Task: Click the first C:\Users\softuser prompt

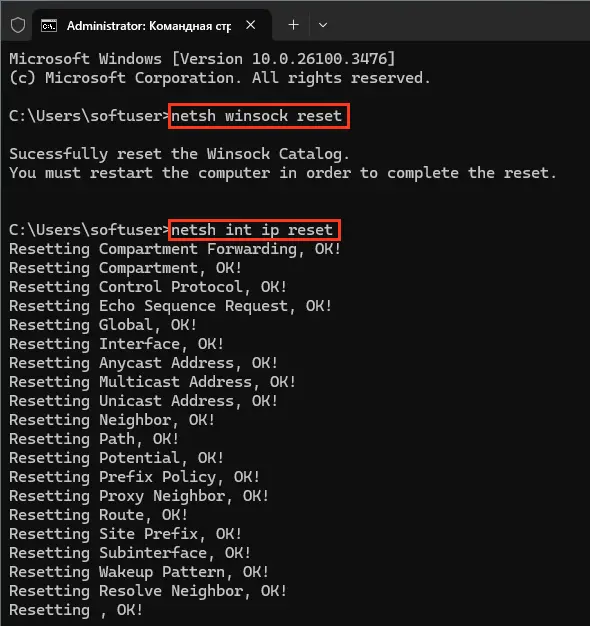Action: point(89,116)
